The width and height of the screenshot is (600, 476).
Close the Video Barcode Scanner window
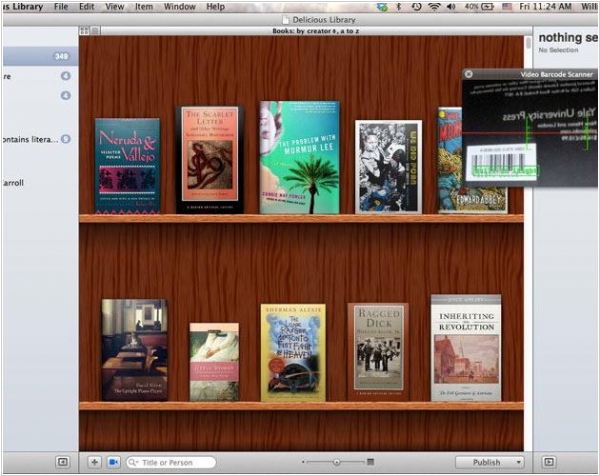pos(470,74)
